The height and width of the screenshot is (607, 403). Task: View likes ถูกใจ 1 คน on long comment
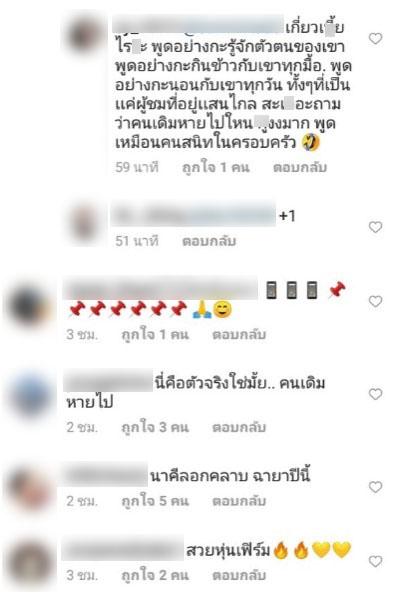[x=216, y=167]
